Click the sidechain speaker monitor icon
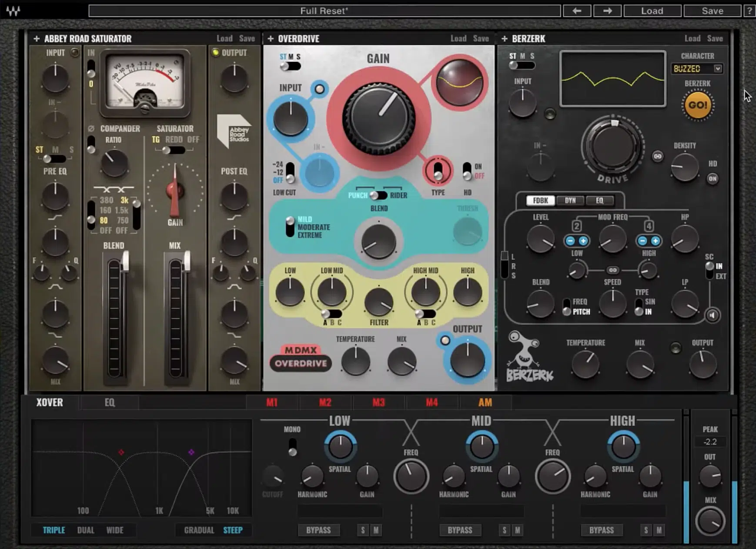The width and height of the screenshot is (756, 549). coord(712,315)
